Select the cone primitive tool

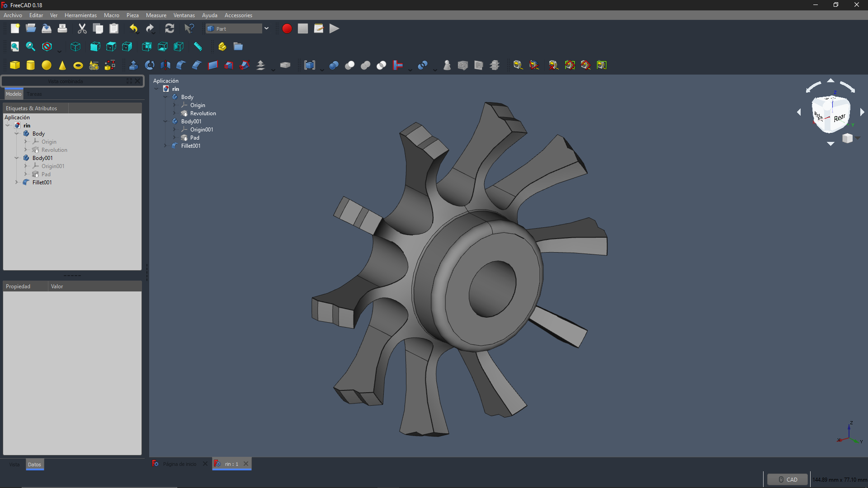click(x=62, y=65)
